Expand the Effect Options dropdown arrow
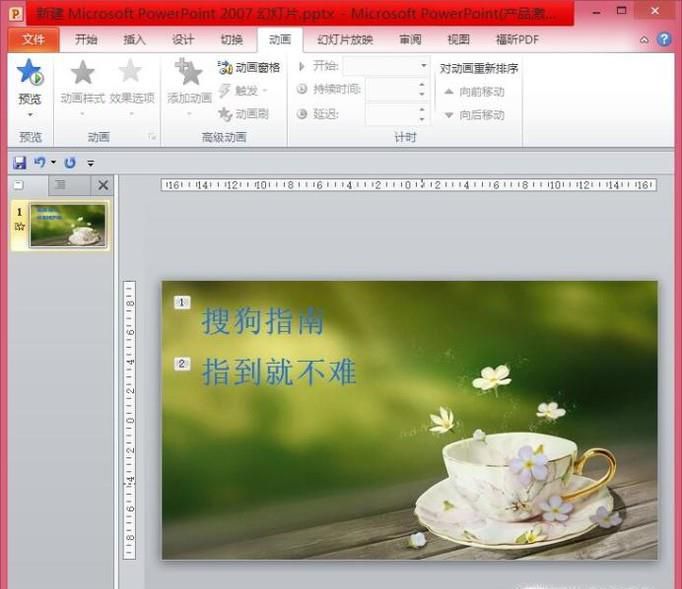Viewport: 682px width, 589px height. click(x=131, y=114)
